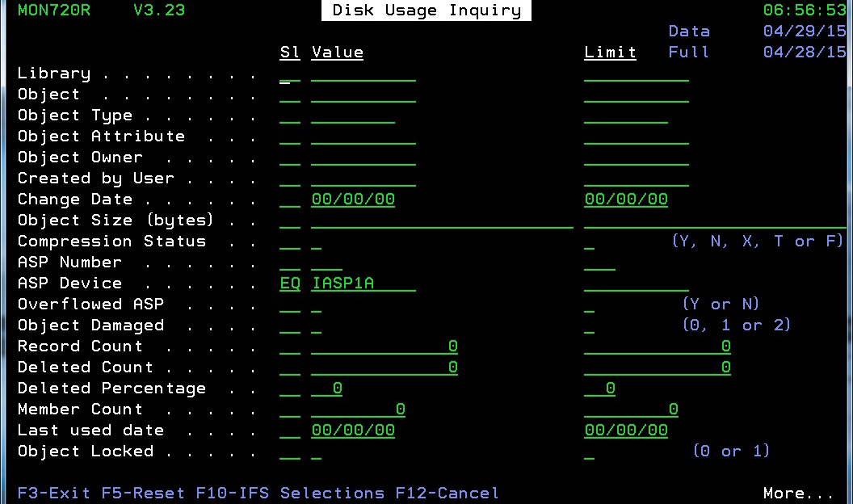Click the Object Owner limit field
This screenshot has width=853, height=504.
[636, 157]
